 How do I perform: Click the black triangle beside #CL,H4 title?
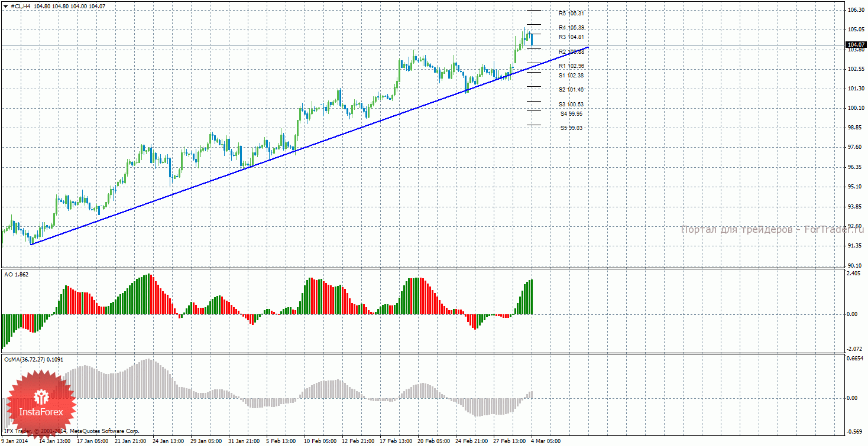tap(5, 6)
